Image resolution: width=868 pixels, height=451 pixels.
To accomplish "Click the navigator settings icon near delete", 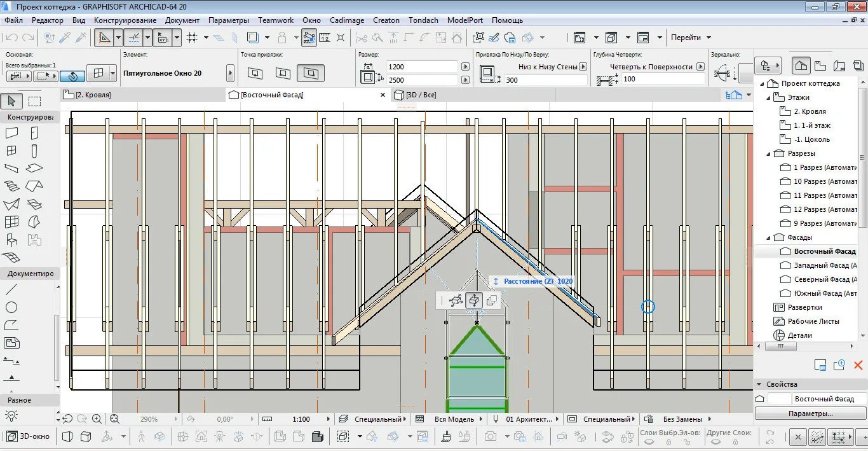I will [820, 365].
